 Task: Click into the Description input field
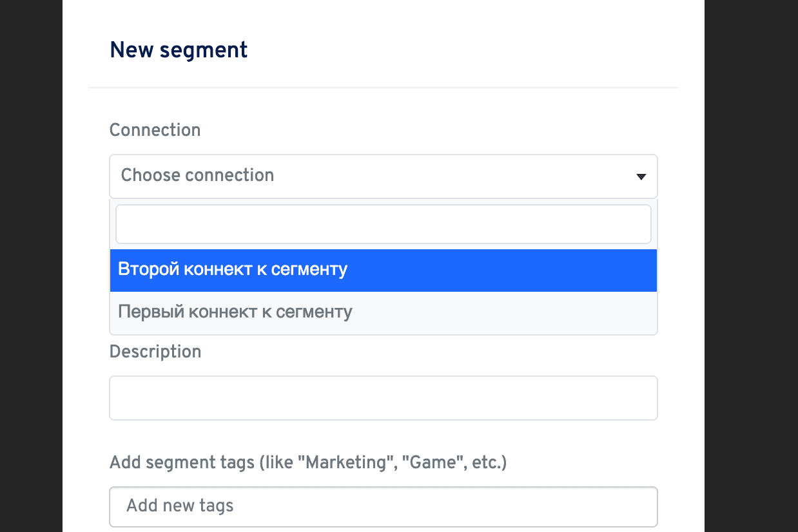pyautogui.click(x=384, y=398)
